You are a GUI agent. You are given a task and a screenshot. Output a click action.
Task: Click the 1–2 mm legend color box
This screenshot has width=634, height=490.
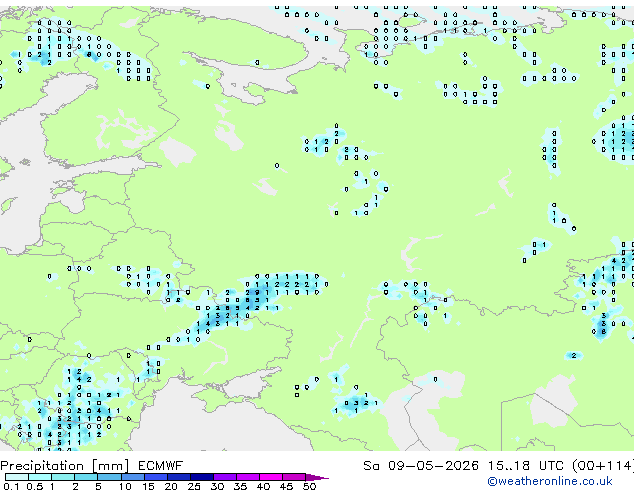[63, 477]
